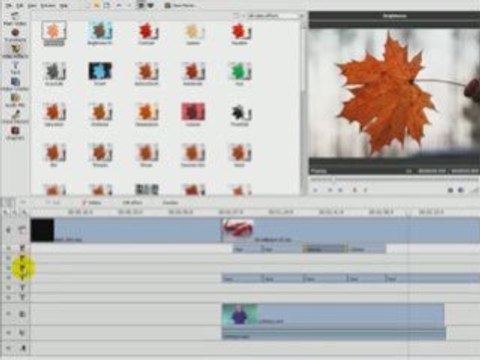Select the red-thumbnail clip on video track
Viewport: 480px width, 360px height.
tap(350, 230)
